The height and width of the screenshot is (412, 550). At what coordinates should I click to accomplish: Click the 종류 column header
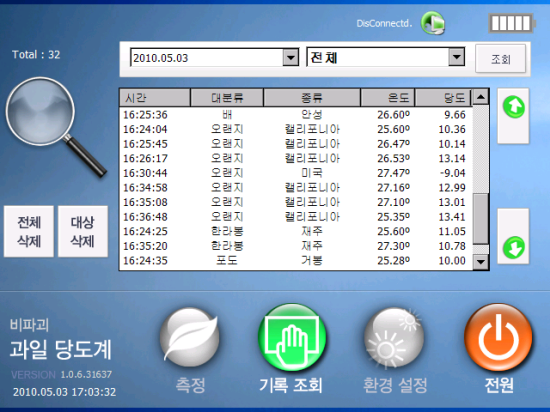tap(312, 97)
